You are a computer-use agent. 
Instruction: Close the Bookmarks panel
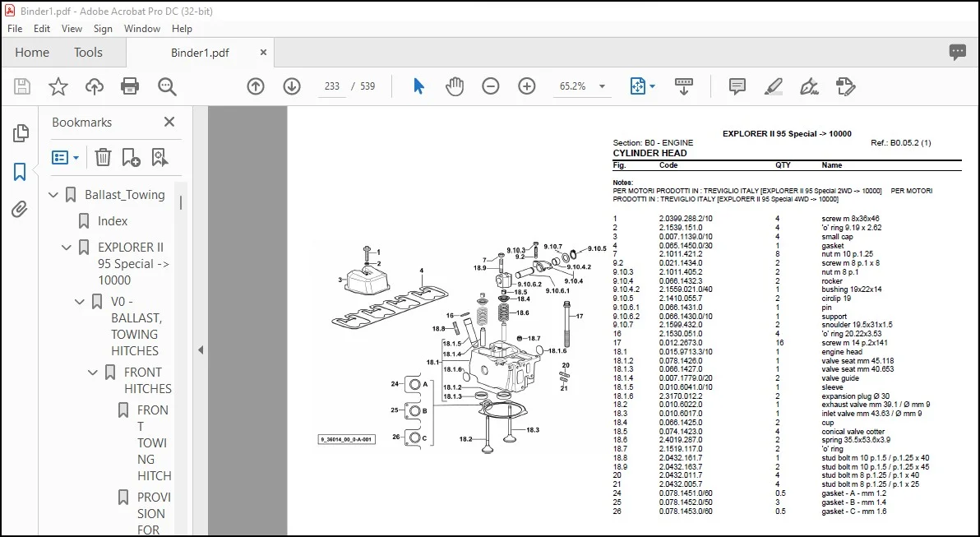(x=169, y=122)
